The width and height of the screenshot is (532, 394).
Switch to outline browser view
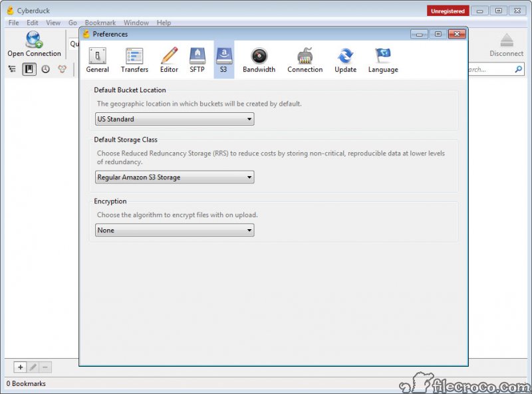point(12,69)
